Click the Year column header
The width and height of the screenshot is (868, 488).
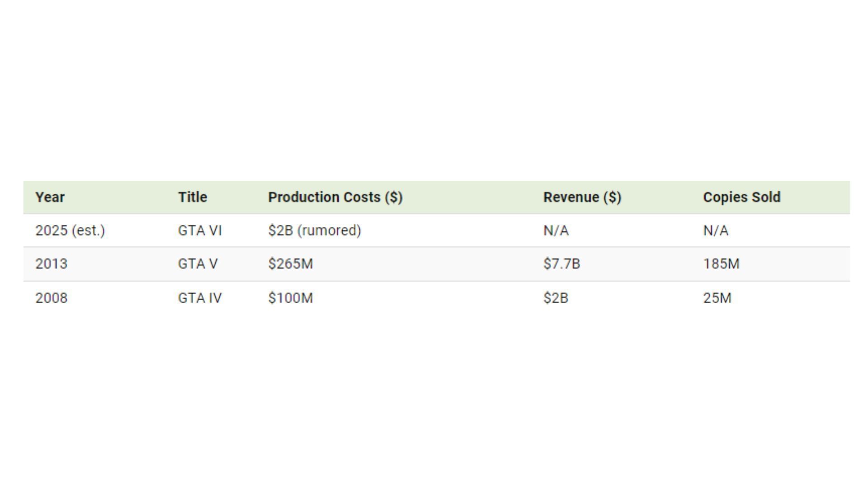50,197
